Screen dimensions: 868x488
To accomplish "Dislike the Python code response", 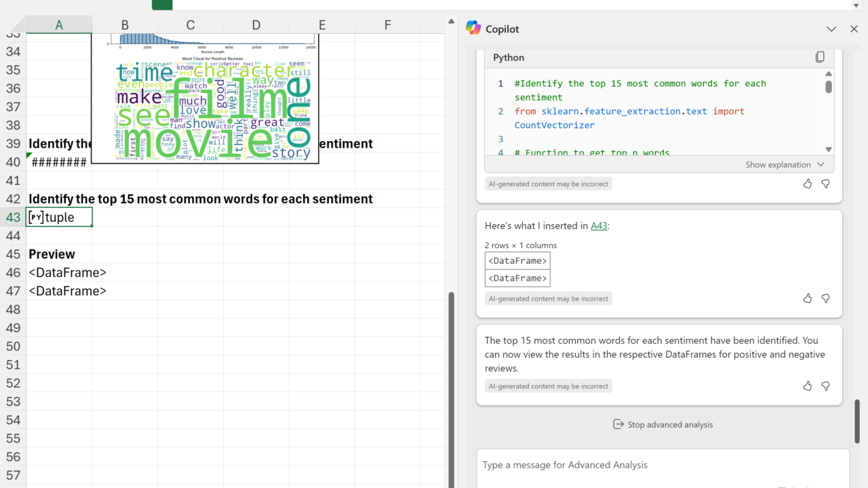I will pyautogui.click(x=825, y=184).
